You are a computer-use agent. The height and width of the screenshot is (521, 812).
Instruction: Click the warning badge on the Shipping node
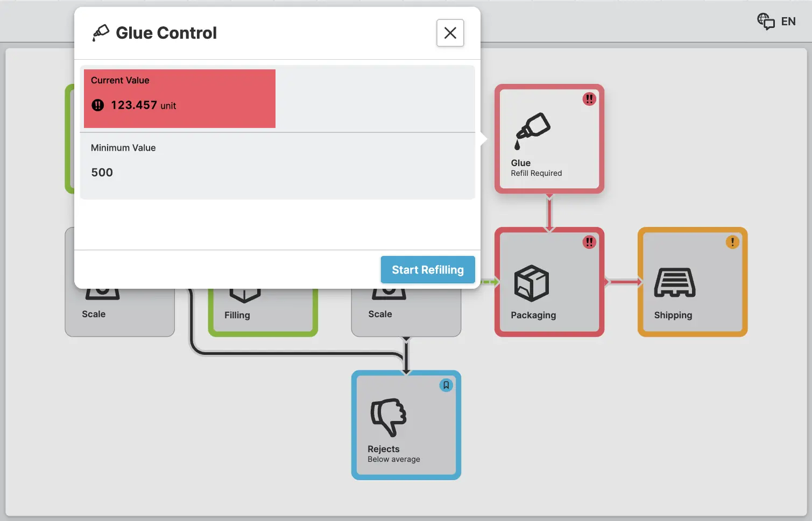pos(732,242)
